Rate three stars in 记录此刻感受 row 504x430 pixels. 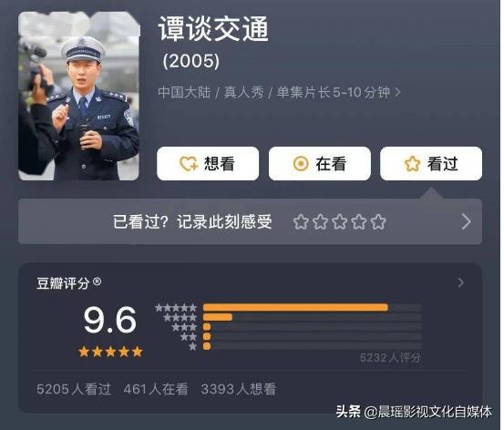[x=340, y=221]
